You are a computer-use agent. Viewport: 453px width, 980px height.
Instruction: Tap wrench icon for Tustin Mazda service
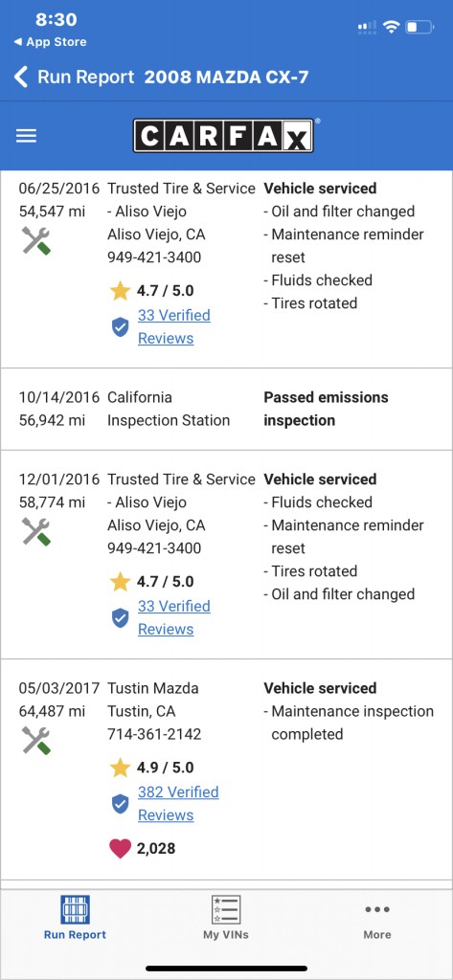click(x=36, y=740)
